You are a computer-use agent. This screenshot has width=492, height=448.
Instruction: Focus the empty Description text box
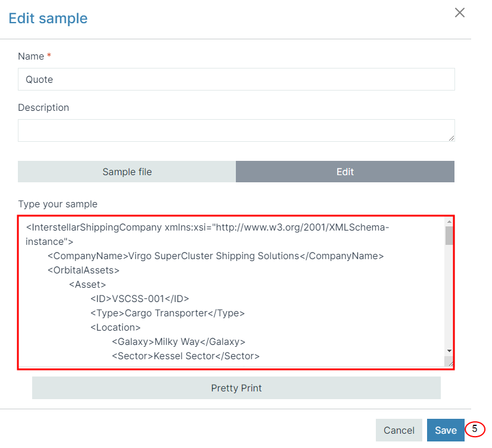pos(236,130)
